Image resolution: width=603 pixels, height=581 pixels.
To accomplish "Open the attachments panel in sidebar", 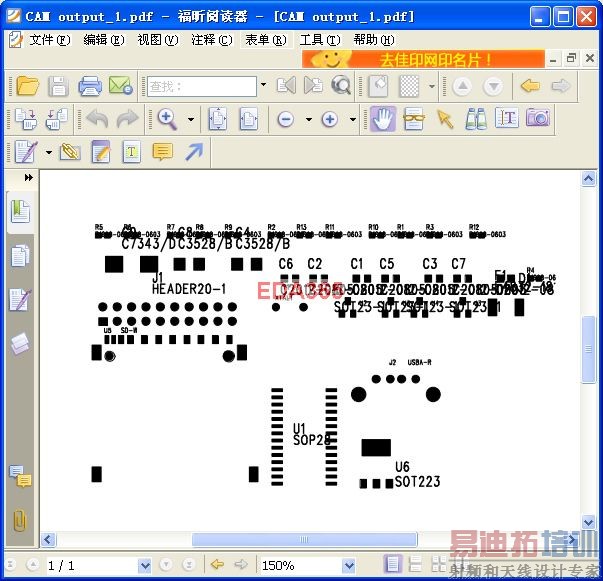I will tap(20, 521).
